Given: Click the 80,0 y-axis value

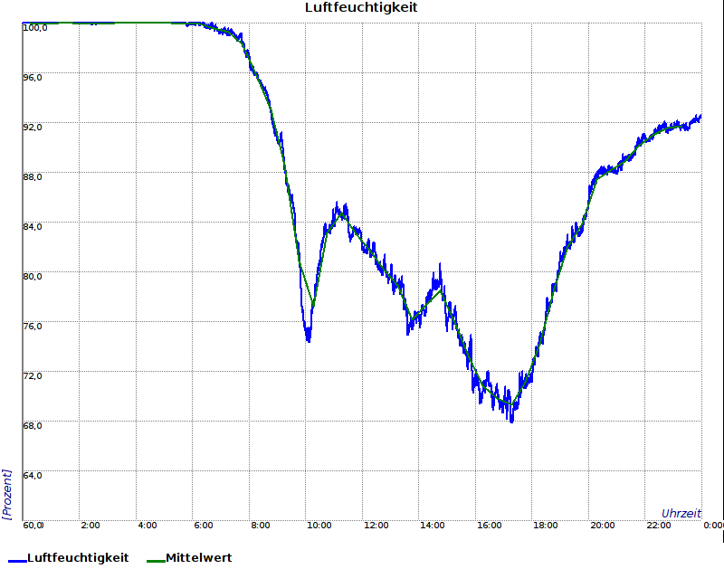Looking at the screenshot, I should coord(33,277).
